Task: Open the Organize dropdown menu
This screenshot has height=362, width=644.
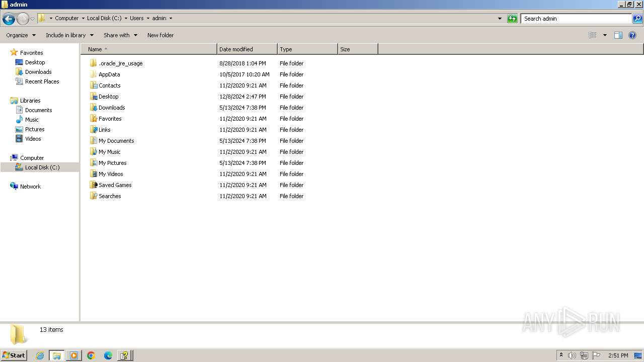Action: [21, 35]
